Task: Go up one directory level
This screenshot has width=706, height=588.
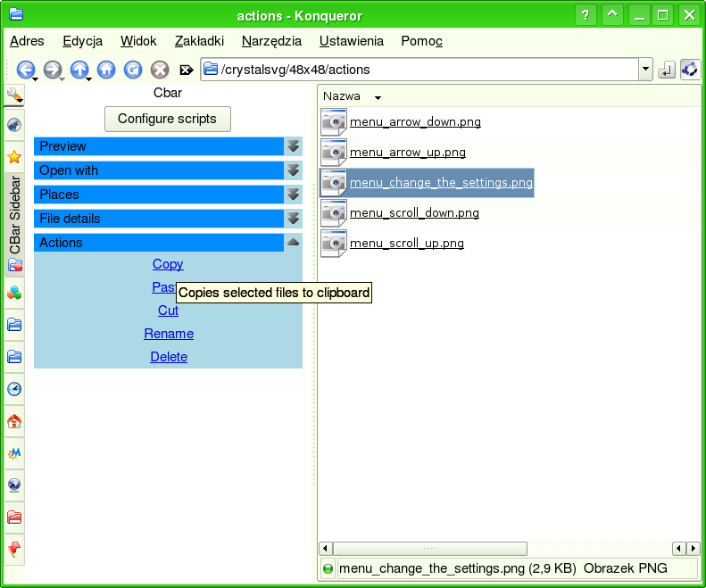Action: 79,70
